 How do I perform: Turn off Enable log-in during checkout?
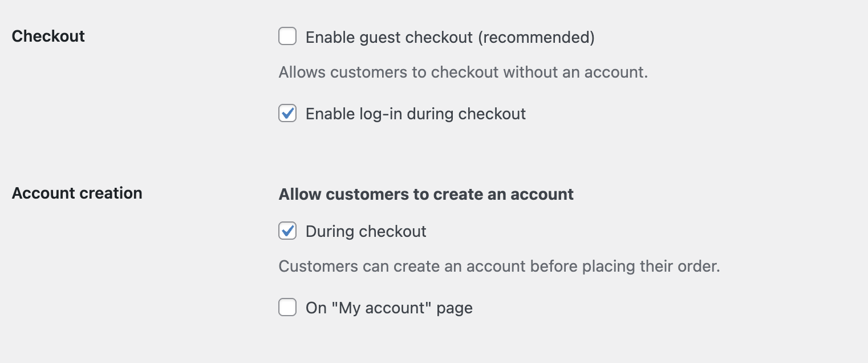287,114
